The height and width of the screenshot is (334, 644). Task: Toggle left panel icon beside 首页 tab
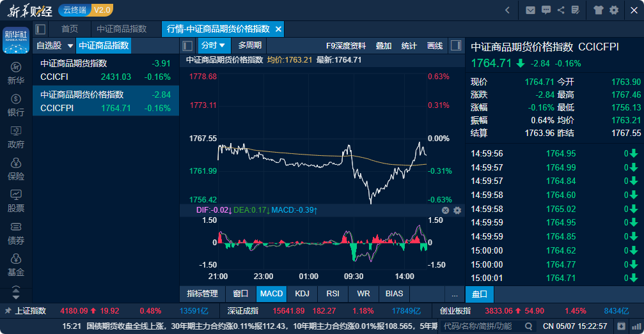(40, 29)
